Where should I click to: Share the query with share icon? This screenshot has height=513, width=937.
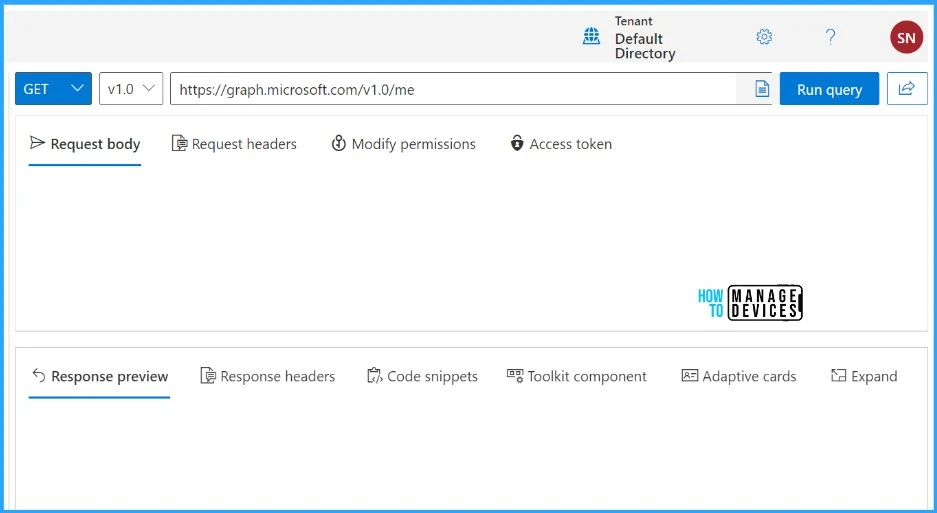(907, 88)
